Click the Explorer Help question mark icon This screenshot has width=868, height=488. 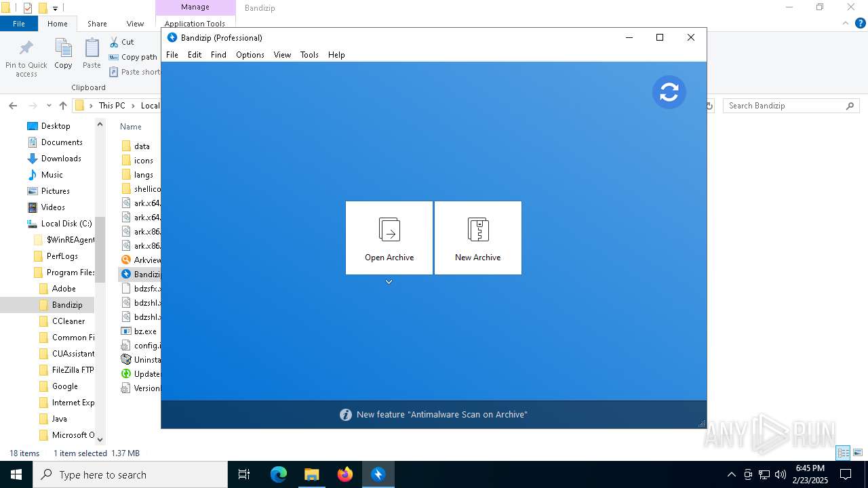(x=860, y=24)
